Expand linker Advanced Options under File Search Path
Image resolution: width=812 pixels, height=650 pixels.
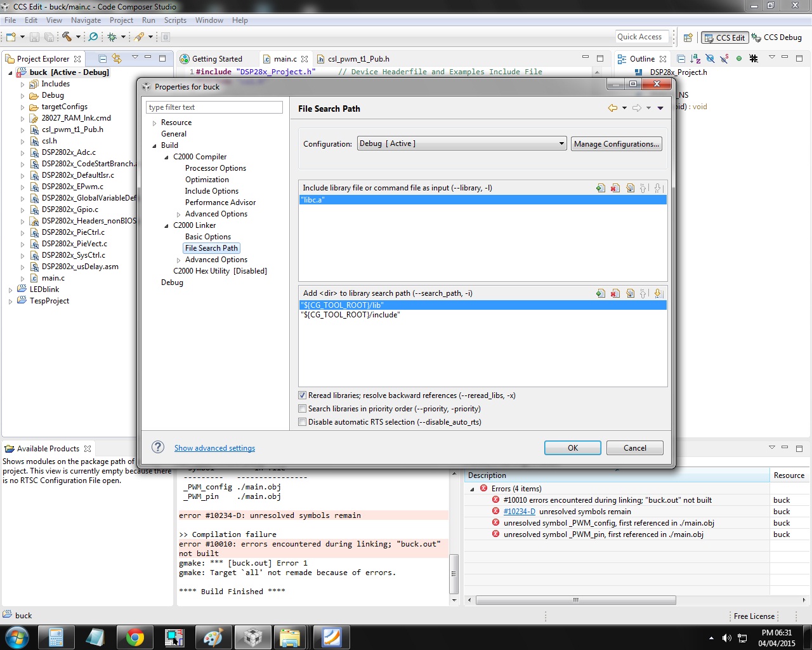(x=178, y=260)
